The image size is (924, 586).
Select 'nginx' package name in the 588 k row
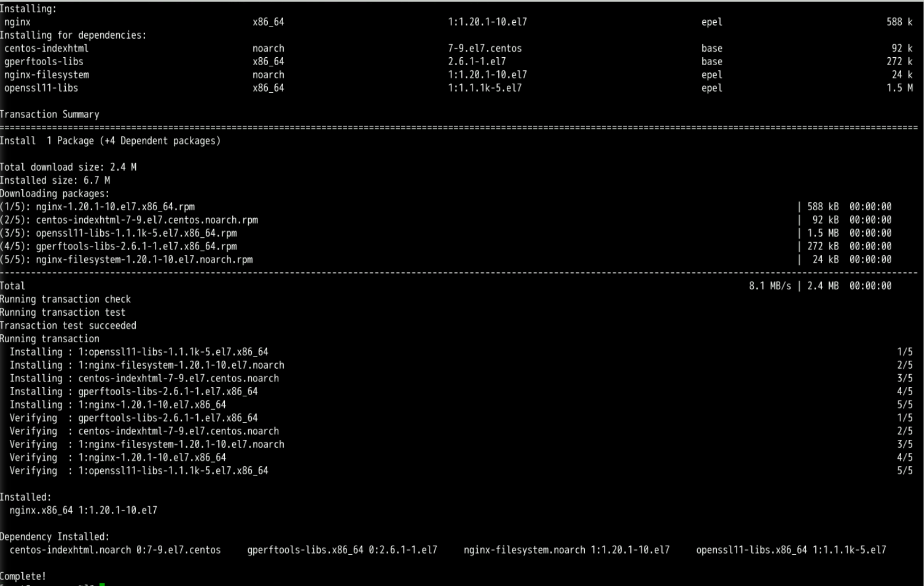tap(17, 22)
